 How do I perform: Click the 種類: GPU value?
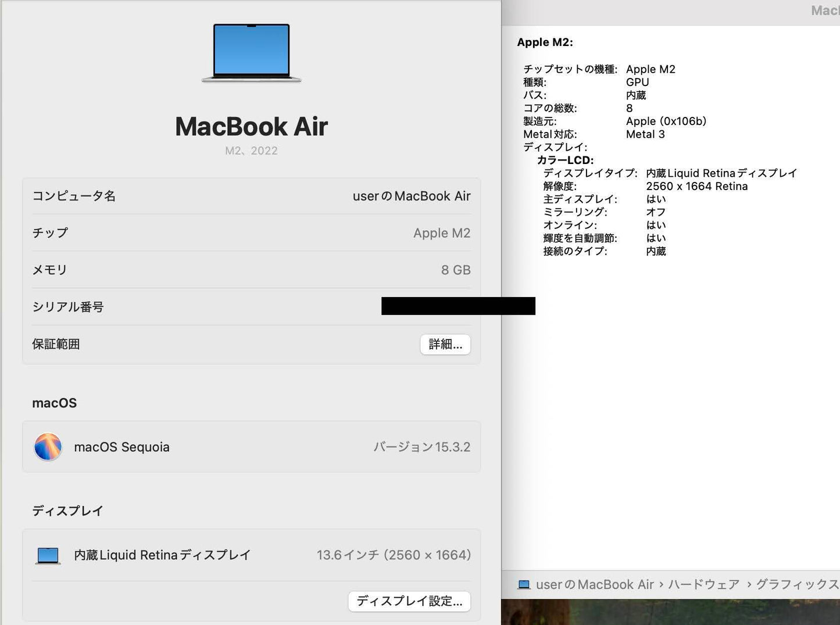638,83
